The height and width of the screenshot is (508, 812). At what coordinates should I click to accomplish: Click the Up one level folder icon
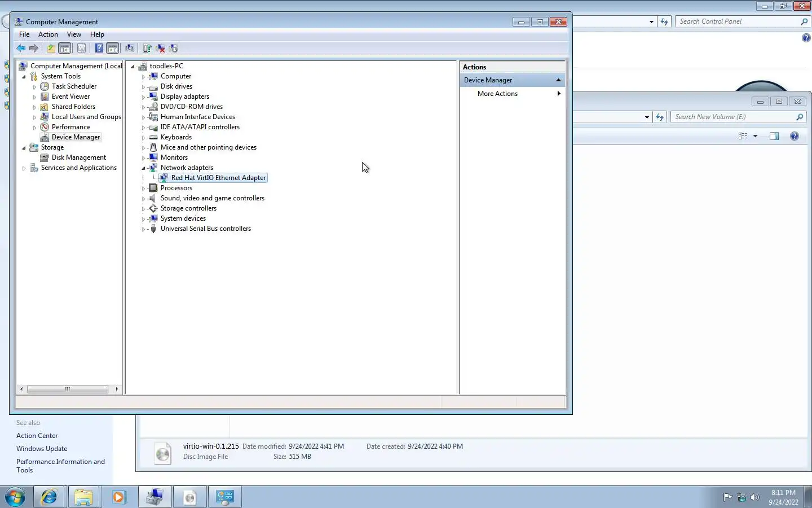tap(51, 49)
